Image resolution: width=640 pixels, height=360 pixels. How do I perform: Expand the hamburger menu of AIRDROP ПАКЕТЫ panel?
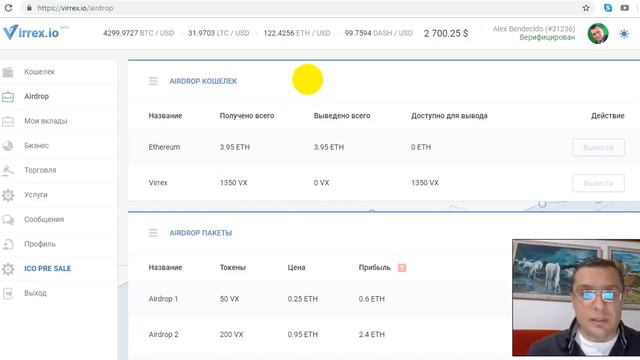click(153, 233)
